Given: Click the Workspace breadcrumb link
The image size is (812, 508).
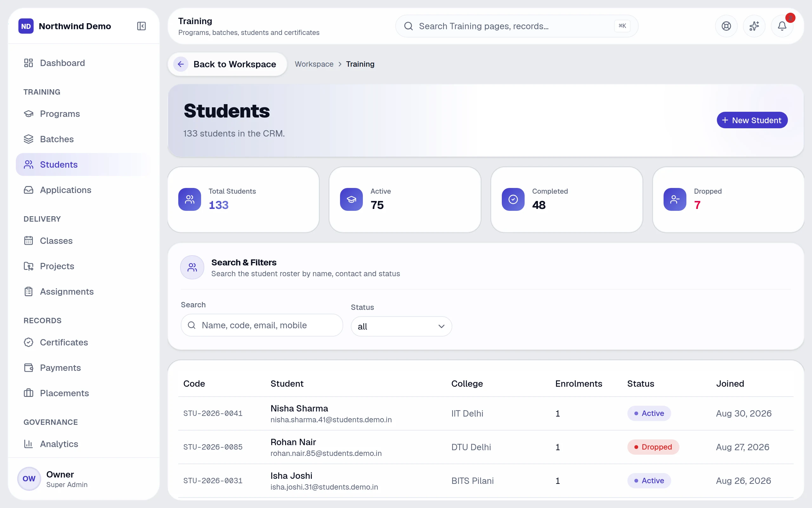Looking at the screenshot, I should (314, 64).
